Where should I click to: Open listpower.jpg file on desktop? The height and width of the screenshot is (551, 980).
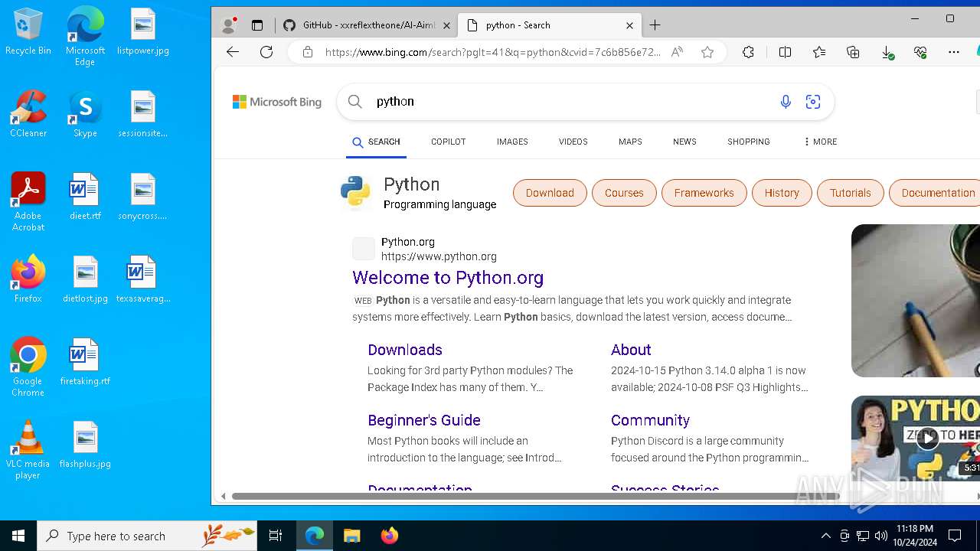coord(142,32)
